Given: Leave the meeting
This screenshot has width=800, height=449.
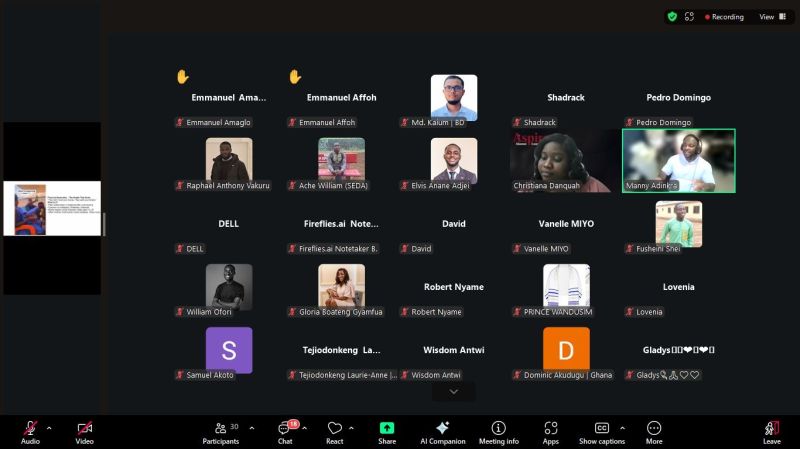Looking at the screenshot, I should tap(771, 433).
